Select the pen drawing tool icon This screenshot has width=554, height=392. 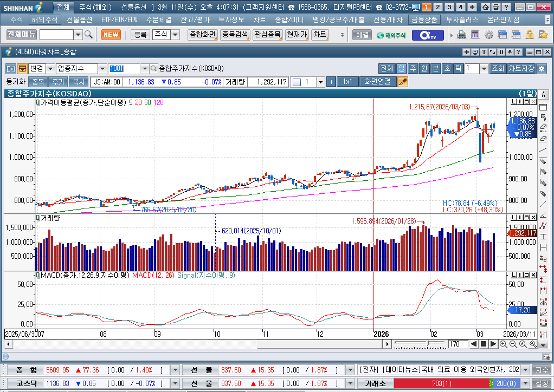point(402,82)
